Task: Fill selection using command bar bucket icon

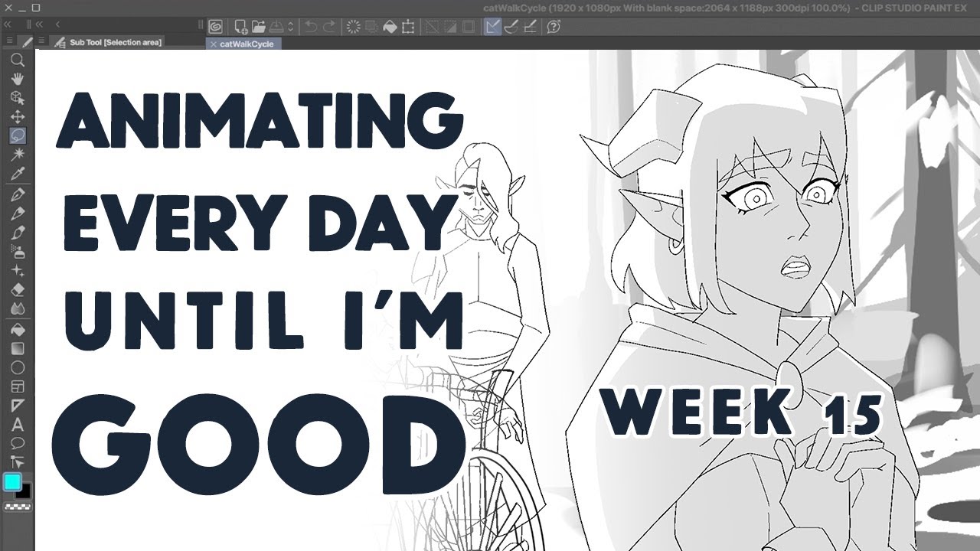Action: tap(390, 27)
